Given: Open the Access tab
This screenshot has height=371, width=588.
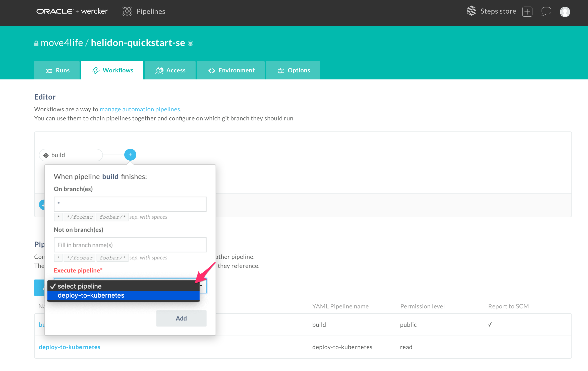Looking at the screenshot, I should point(170,70).
